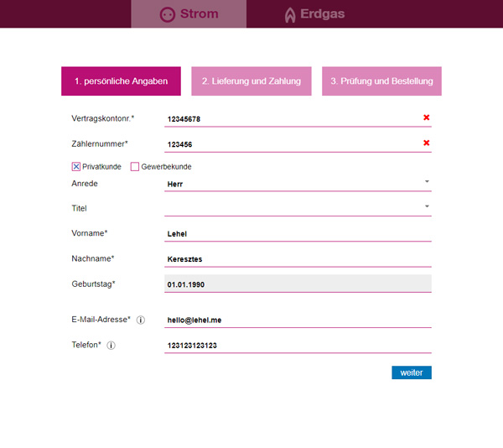Go to step 2. Lieferung und Zahlung
This screenshot has height=448, width=503.
(251, 81)
